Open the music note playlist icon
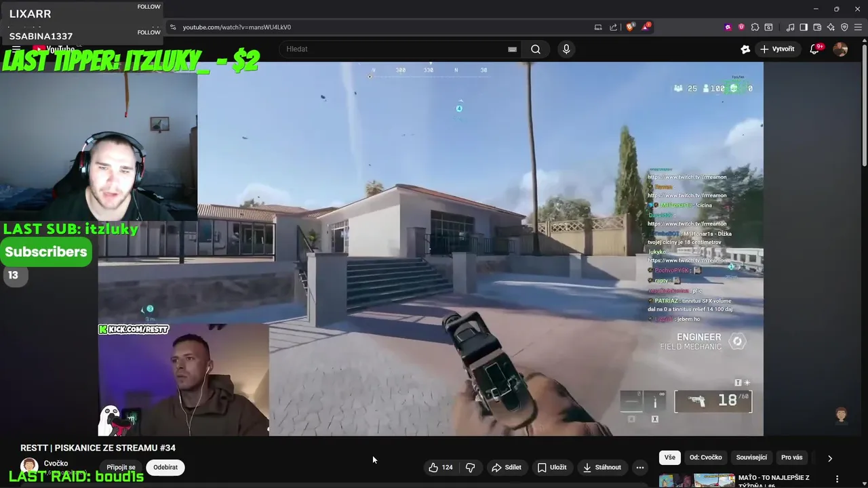This screenshot has width=868, height=488. pos(790,27)
